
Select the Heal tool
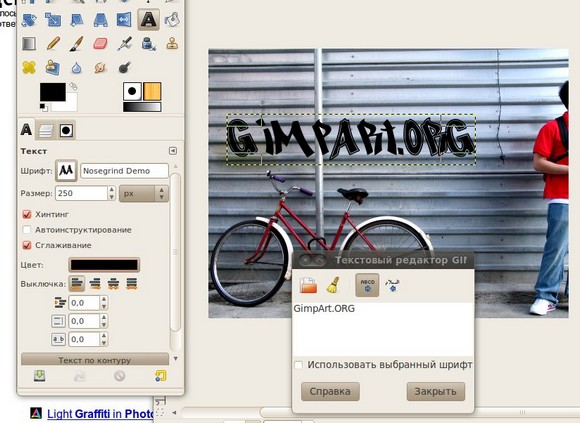click(x=29, y=68)
